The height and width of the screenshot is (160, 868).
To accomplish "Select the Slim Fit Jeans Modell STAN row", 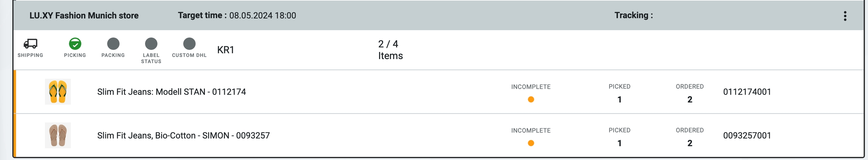I will 171,92.
